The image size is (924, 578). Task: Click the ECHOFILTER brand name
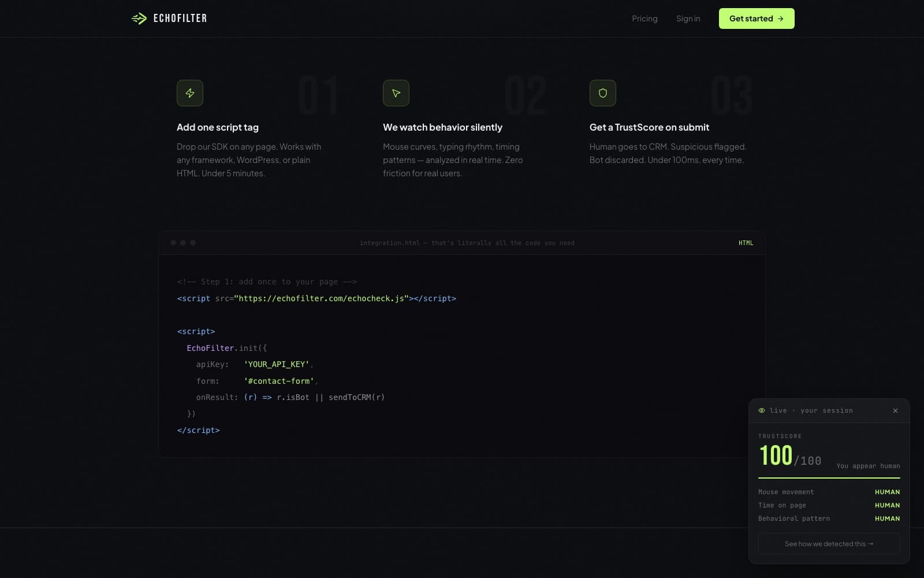(x=180, y=18)
